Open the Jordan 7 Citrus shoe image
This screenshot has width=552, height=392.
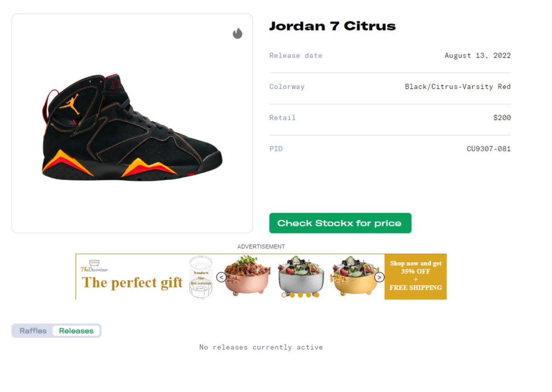[132, 127]
